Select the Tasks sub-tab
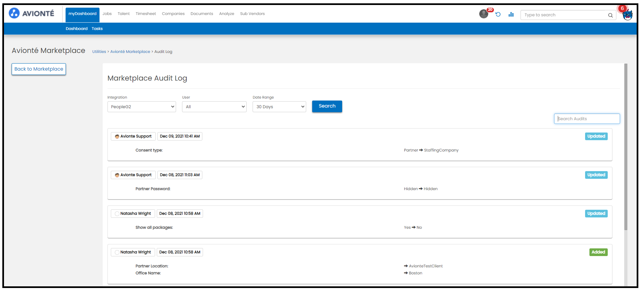644x292 pixels. click(x=97, y=29)
